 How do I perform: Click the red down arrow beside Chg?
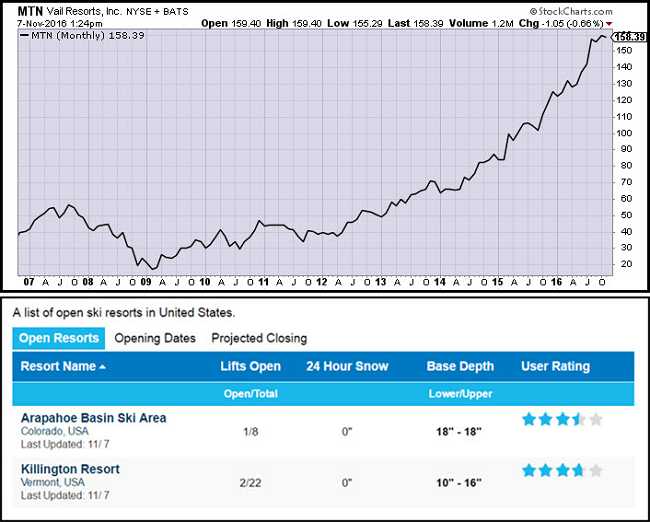click(638, 21)
